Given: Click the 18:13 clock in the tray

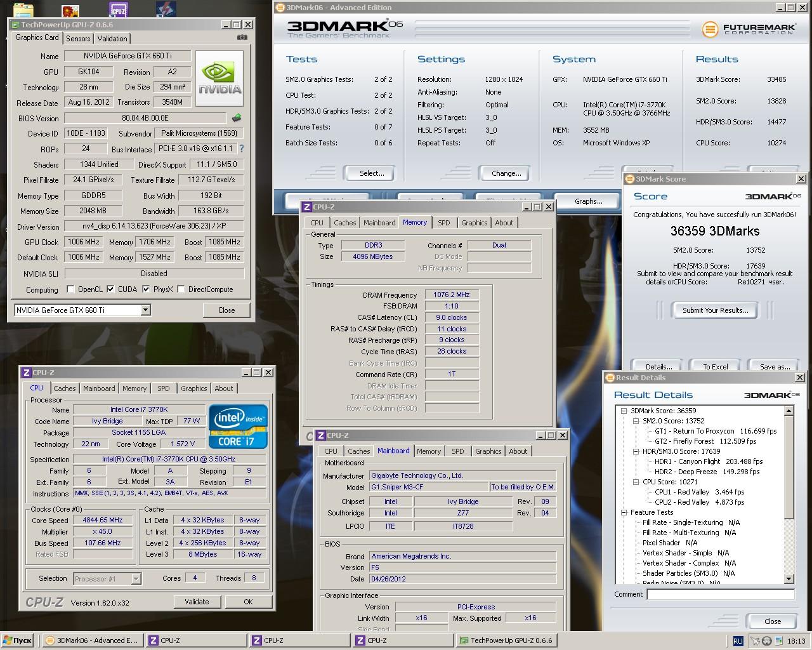Looking at the screenshot, I should (x=796, y=641).
